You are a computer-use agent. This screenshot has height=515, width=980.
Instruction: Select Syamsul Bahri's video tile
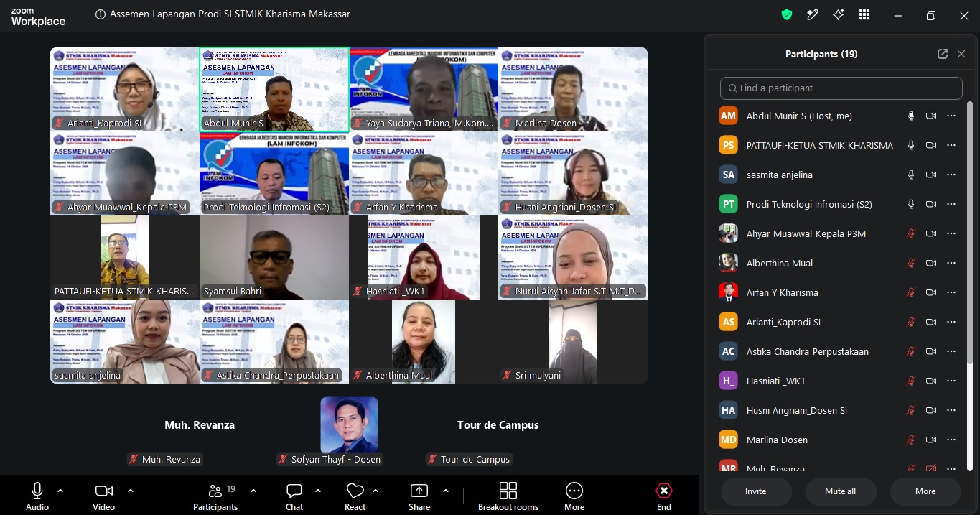click(274, 257)
